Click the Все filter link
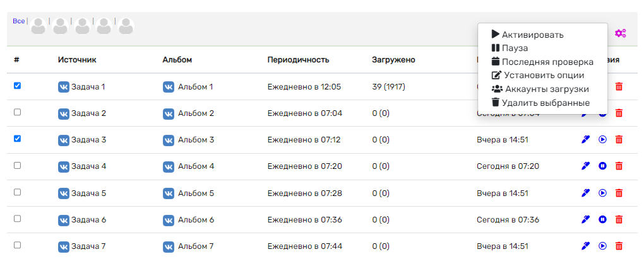 (x=18, y=21)
